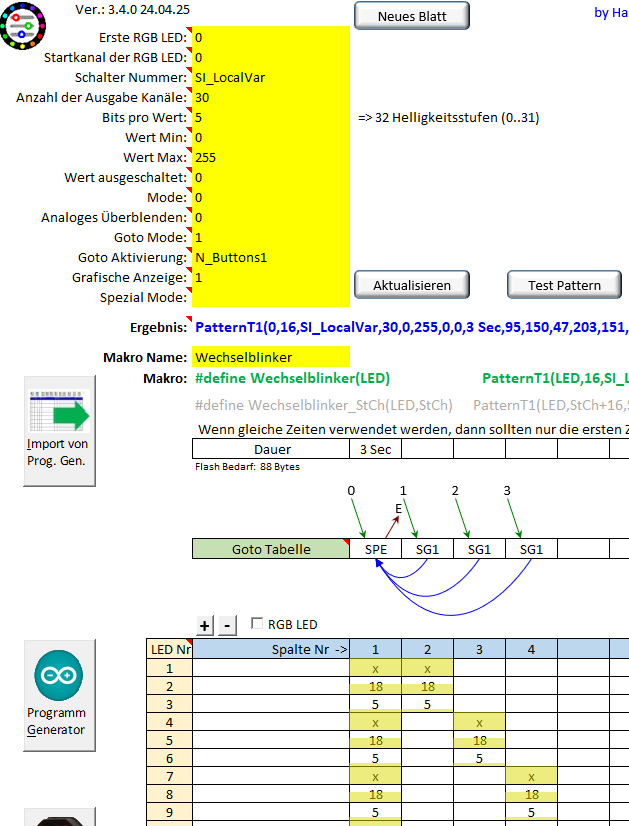
Task: Click the minus button to remove column
Action: coord(227,625)
